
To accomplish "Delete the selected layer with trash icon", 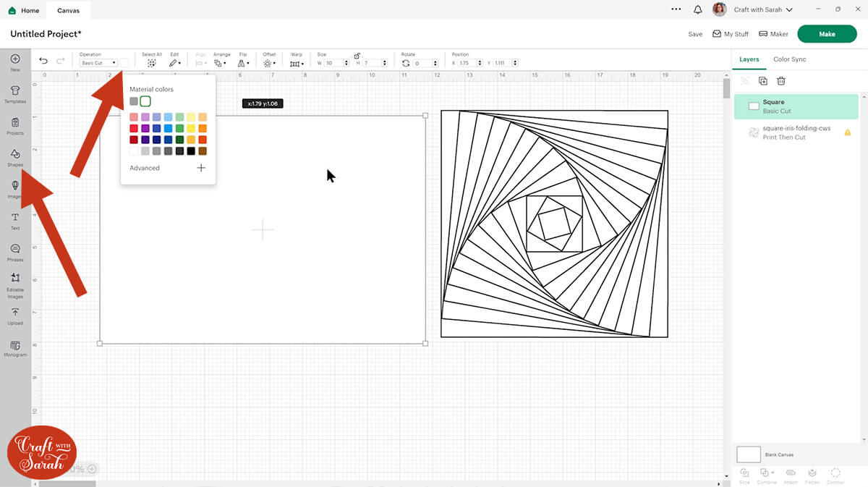I will point(781,81).
